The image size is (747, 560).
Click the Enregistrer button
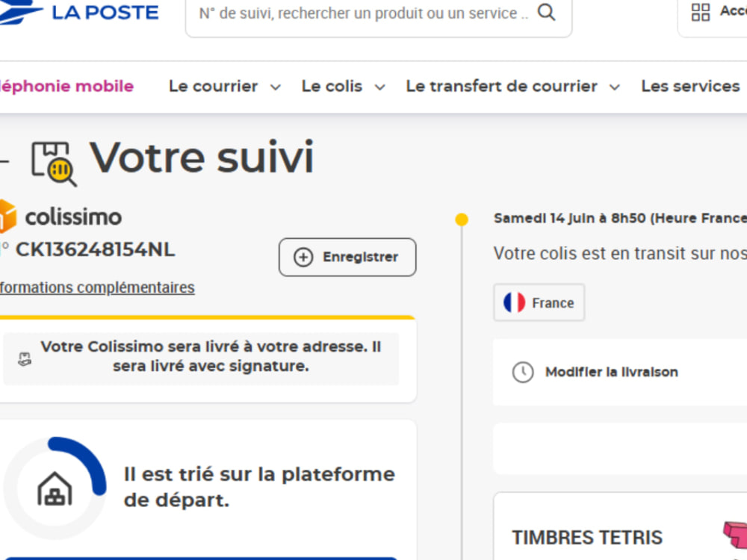[x=347, y=257]
